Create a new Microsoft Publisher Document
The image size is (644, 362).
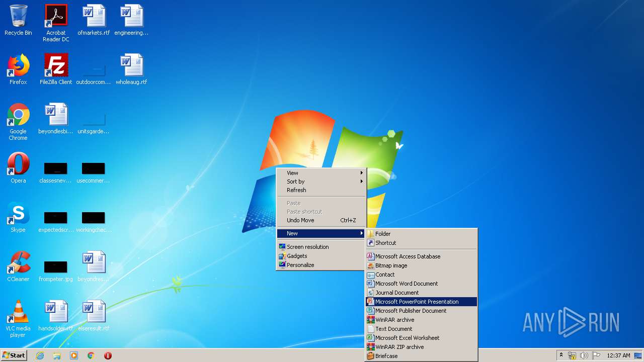coord(421,311)
